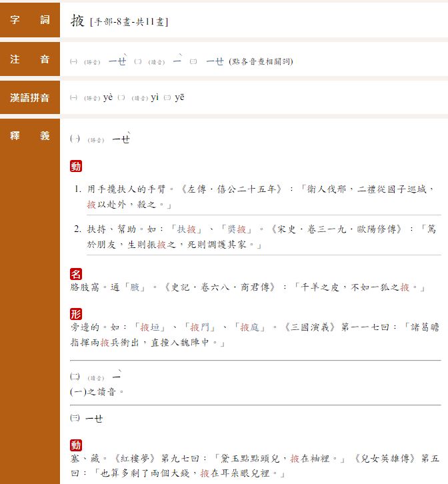This screenshot has width=448, height=484.
Task: Open the 一ㄝˋ pronunciation link in 注音 row
Action: tap(117, 61)
